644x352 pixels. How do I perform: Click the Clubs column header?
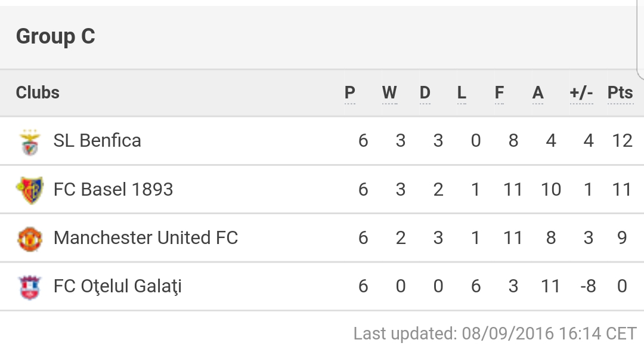click(x=38, y=93)
